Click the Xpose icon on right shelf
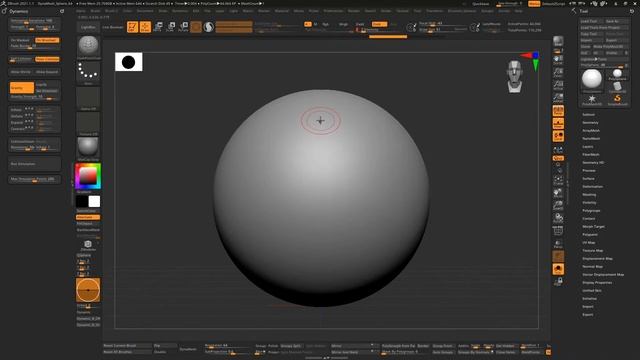This screenshot has height=360, width=640. tap(558, 281)
